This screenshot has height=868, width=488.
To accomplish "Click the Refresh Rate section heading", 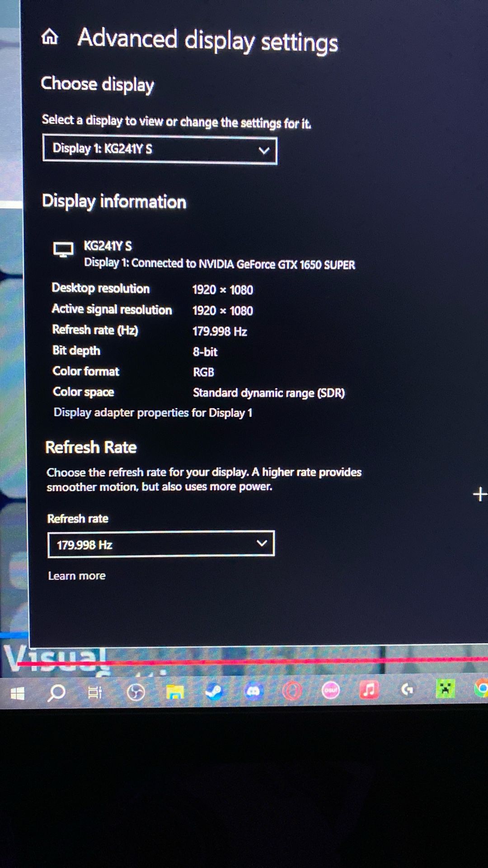I will 91,448.
